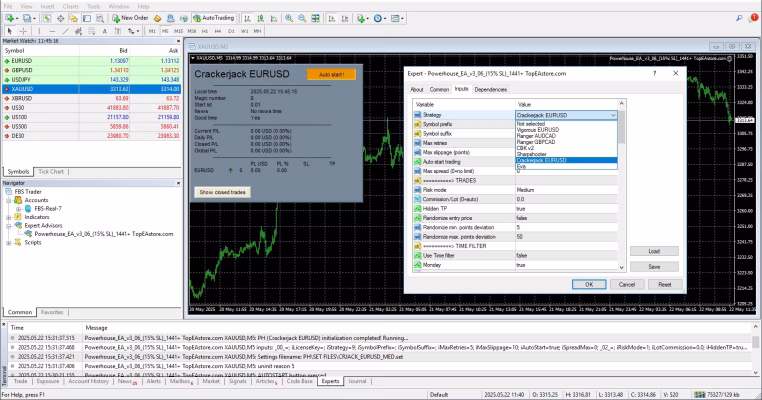The image size is (762, 400).
Task: Tile chart windows icon
Action: (315, 18)
